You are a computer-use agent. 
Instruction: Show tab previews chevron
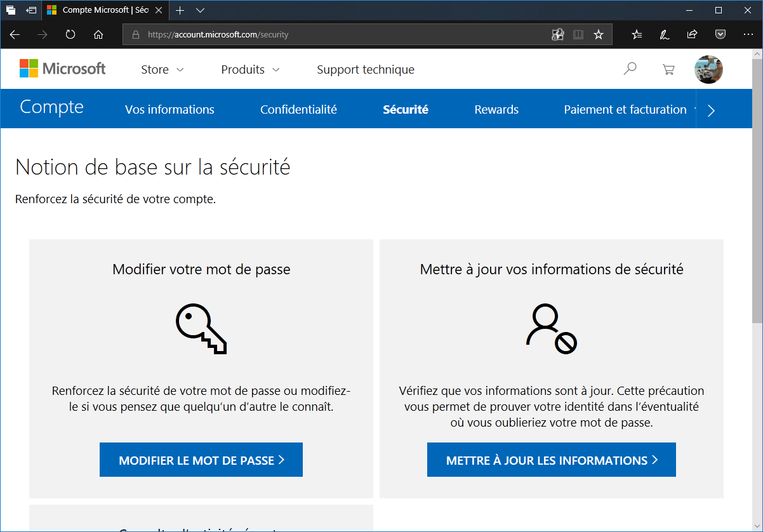coord(201,10)
